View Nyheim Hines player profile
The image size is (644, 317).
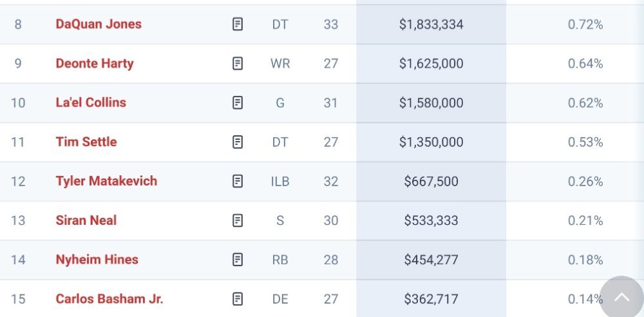(97, 260)
